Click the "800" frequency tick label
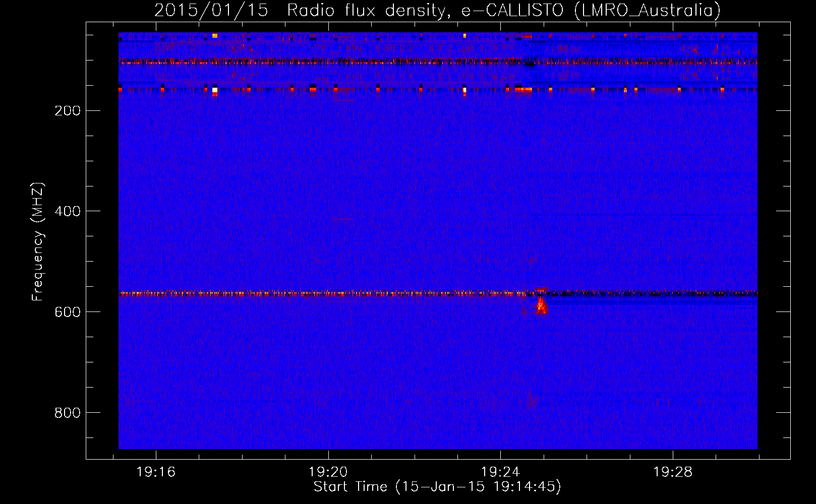 [68, 413]
